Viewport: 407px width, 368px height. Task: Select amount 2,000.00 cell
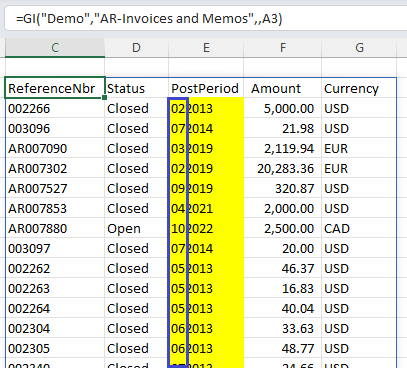pos(283,208)
